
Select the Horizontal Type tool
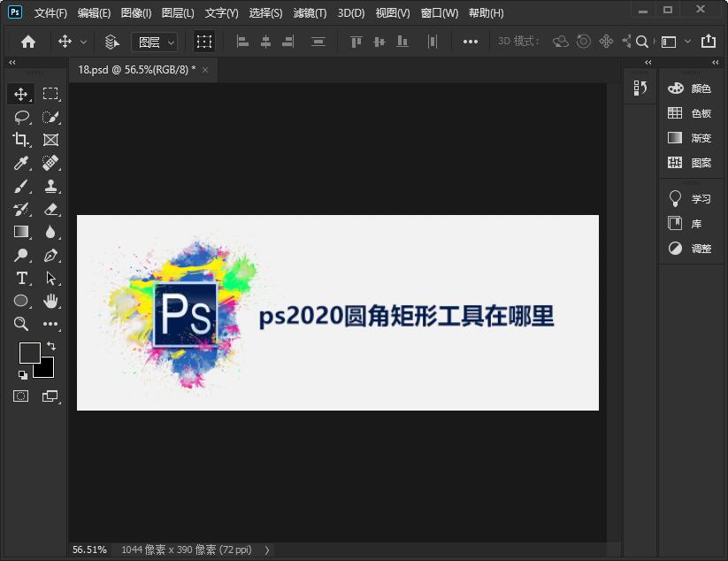(21, 278)
